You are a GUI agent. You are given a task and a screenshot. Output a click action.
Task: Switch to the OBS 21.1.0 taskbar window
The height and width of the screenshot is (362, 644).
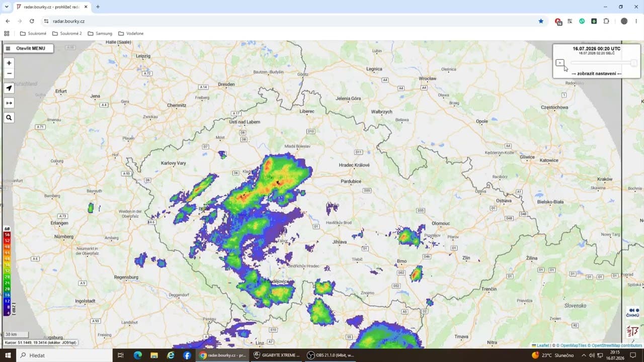pos(331,355)
